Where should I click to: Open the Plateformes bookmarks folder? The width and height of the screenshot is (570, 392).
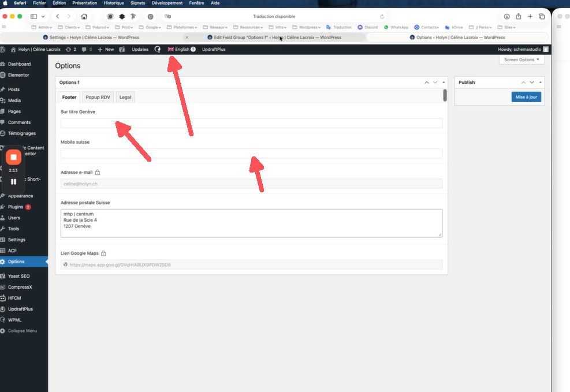182,27
